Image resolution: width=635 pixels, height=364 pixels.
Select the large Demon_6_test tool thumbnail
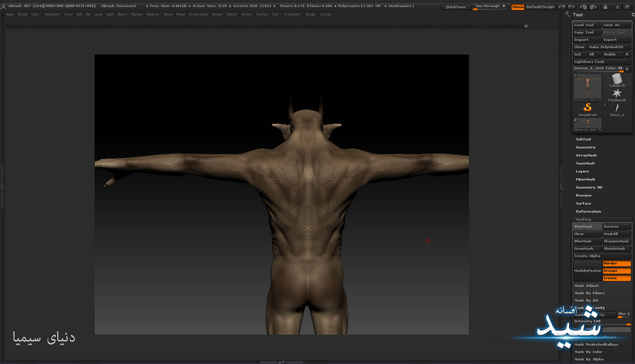point(587,87)
